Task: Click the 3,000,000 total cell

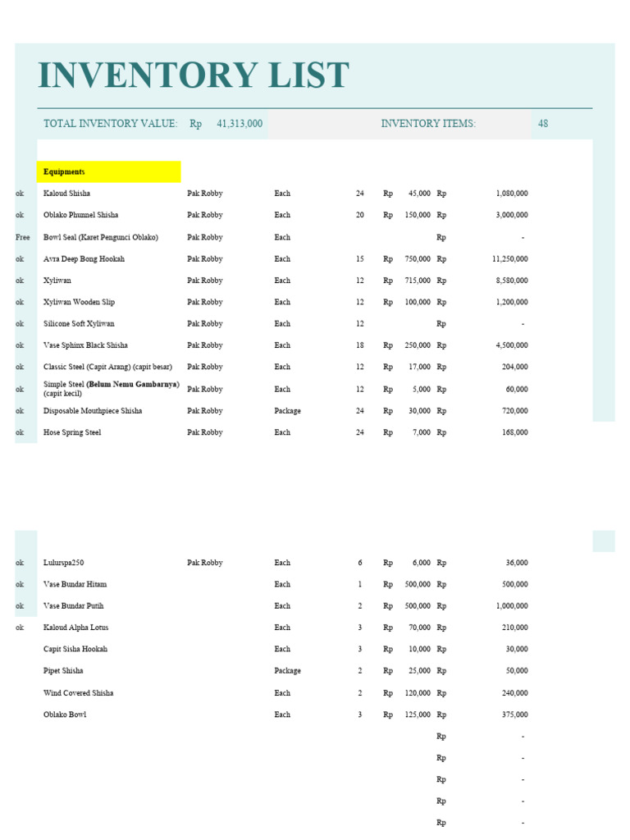Action: click(512, 215)
